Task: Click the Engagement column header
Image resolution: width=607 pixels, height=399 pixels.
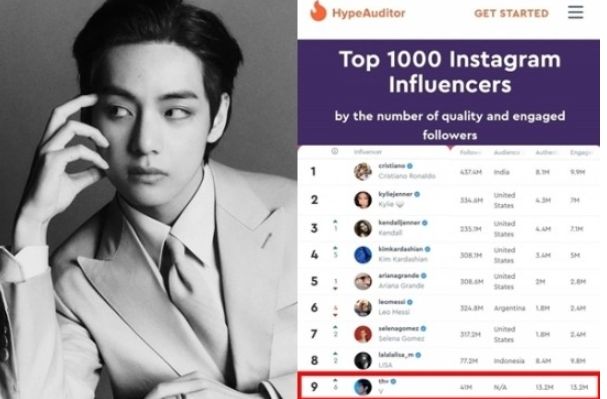Action: pyautogui.click(x=581, y=152)
